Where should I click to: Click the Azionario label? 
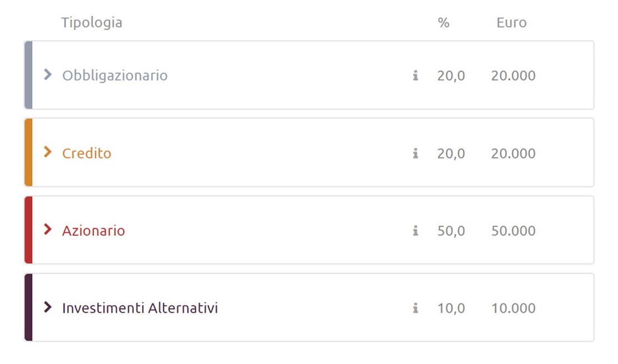[93, 231]
